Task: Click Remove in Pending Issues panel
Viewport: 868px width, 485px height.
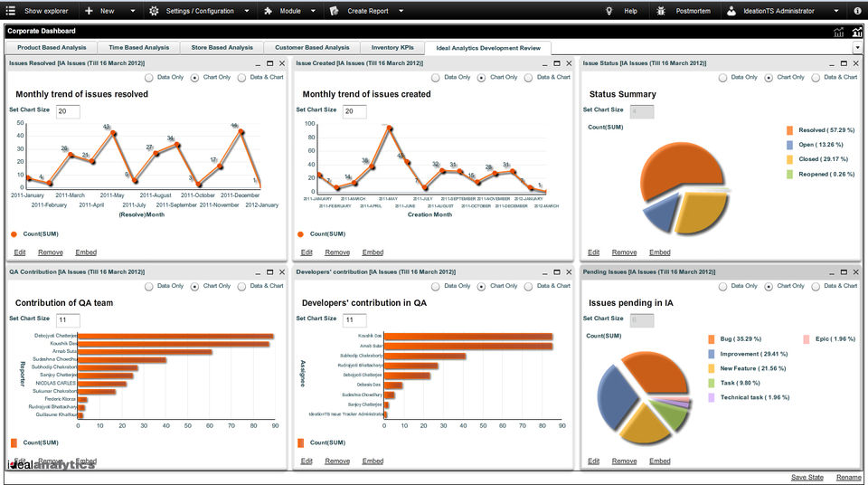Action: coord(625,461)
